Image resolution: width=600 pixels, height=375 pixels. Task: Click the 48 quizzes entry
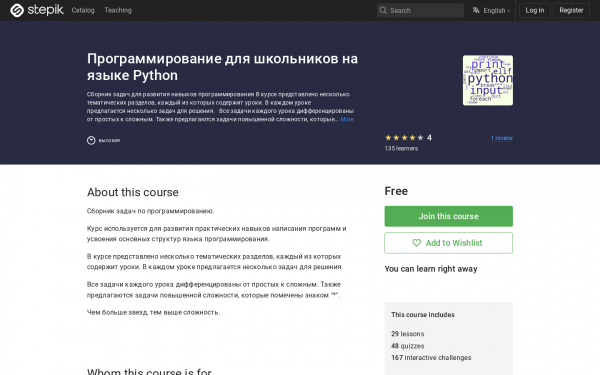coord(408,346)
